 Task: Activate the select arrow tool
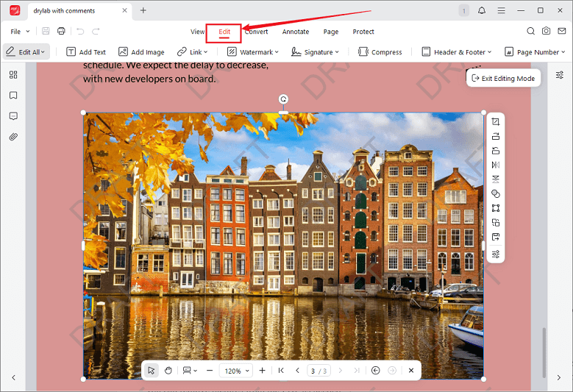[151, 371]
